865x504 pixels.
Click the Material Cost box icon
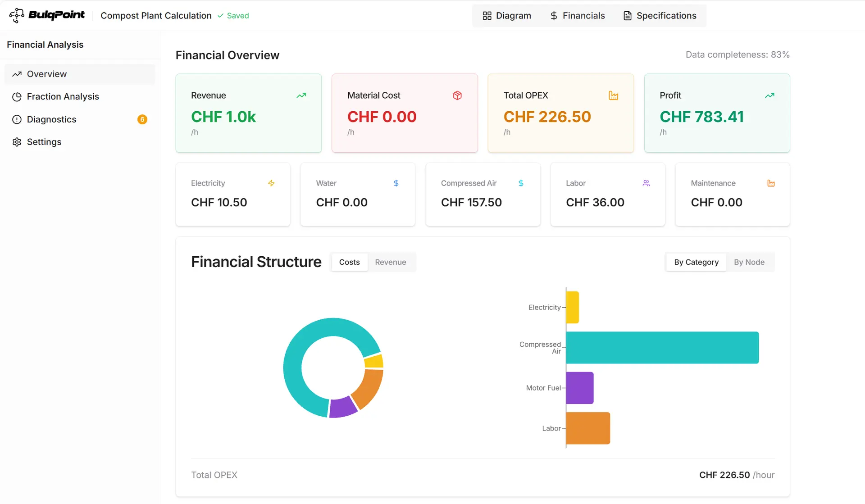[457, 95]
